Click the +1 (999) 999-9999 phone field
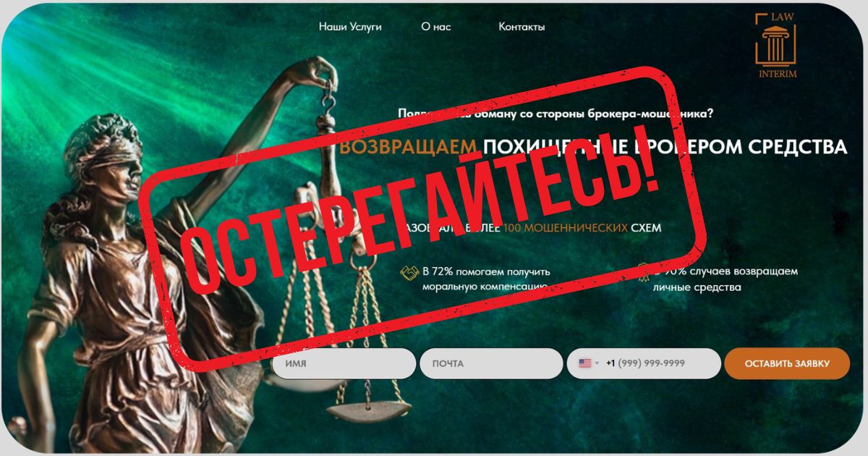 tap(644, 363)
